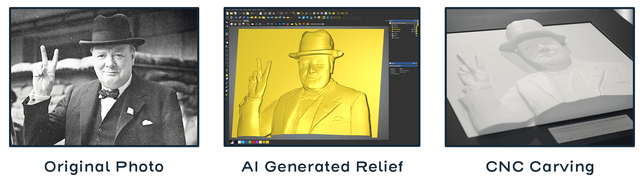This screenshot has height=183, width=644.
Task: Click the yellow Flood Fill drop tool
Action: coord(227,74)
